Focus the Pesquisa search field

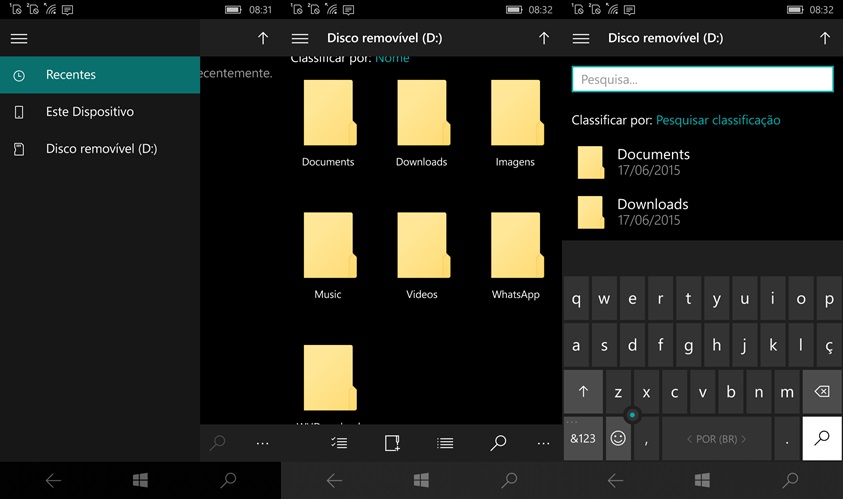(702, 80)
